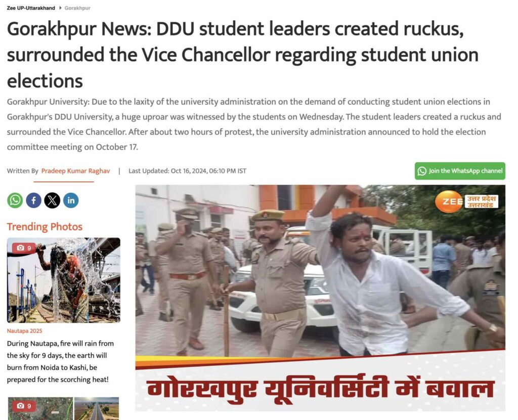Open the highway road thumbnail in trending
This screenshot has width=518, height=420.
97,408
